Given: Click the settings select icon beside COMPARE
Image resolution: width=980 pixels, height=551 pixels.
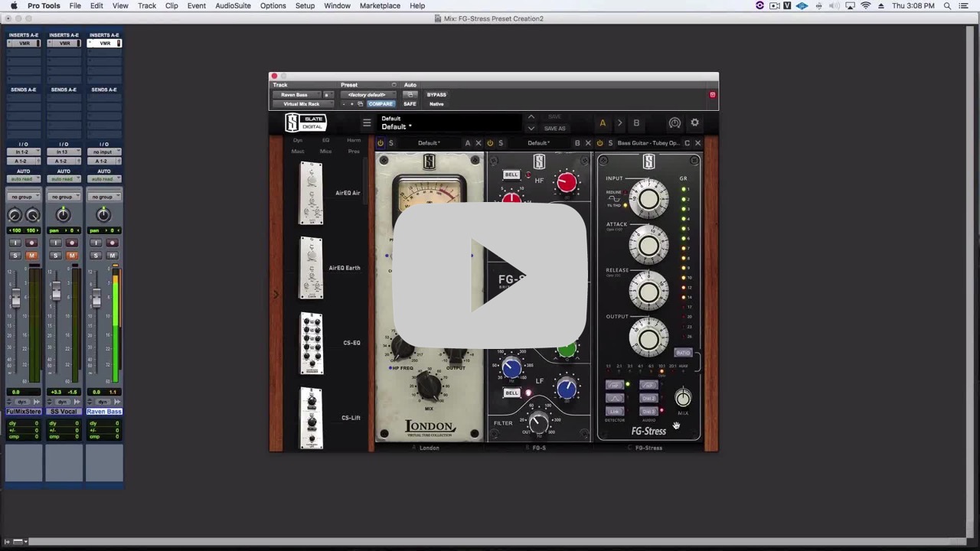Looking at the screenshot, I should [361, 104].
